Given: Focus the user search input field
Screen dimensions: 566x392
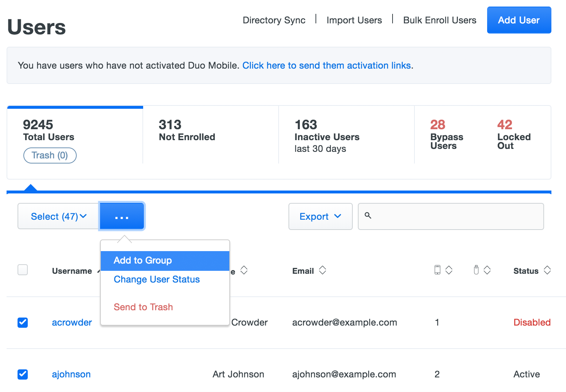Looking at the screenshot, I should coord(451,216).
